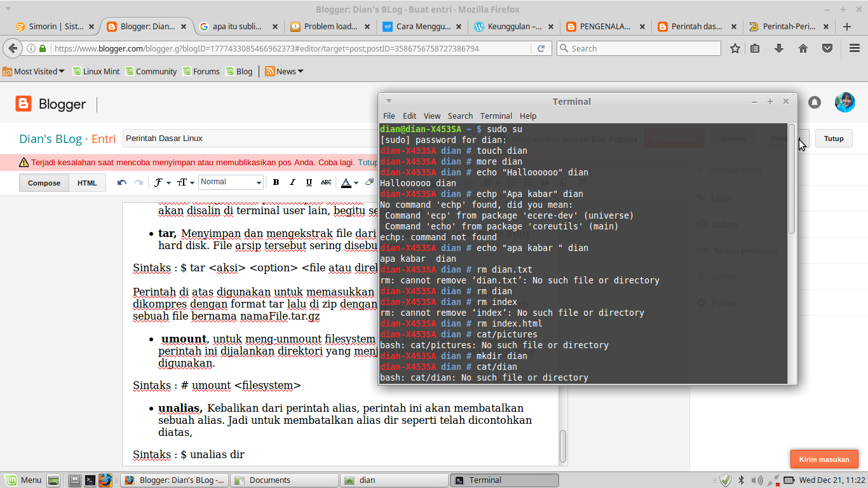Toggle italic formatting

pos(292,182)
